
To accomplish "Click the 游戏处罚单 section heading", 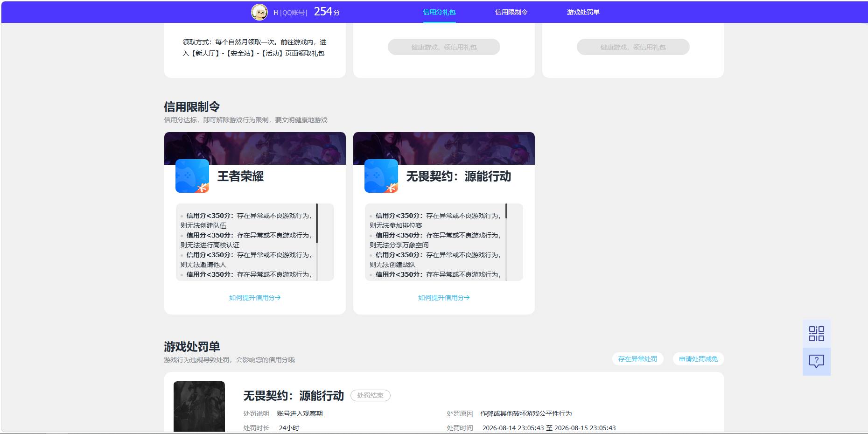I will [192, 347].
